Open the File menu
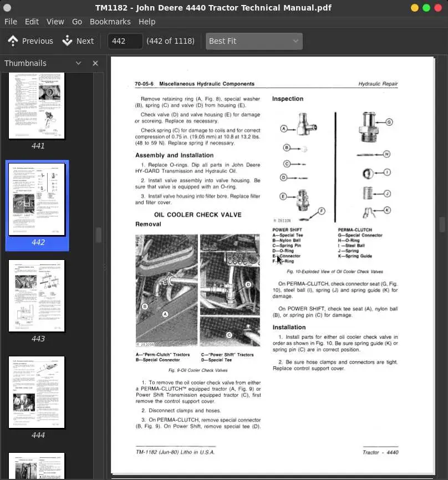Screen dimensions: 448x480 tap(11, 22)
